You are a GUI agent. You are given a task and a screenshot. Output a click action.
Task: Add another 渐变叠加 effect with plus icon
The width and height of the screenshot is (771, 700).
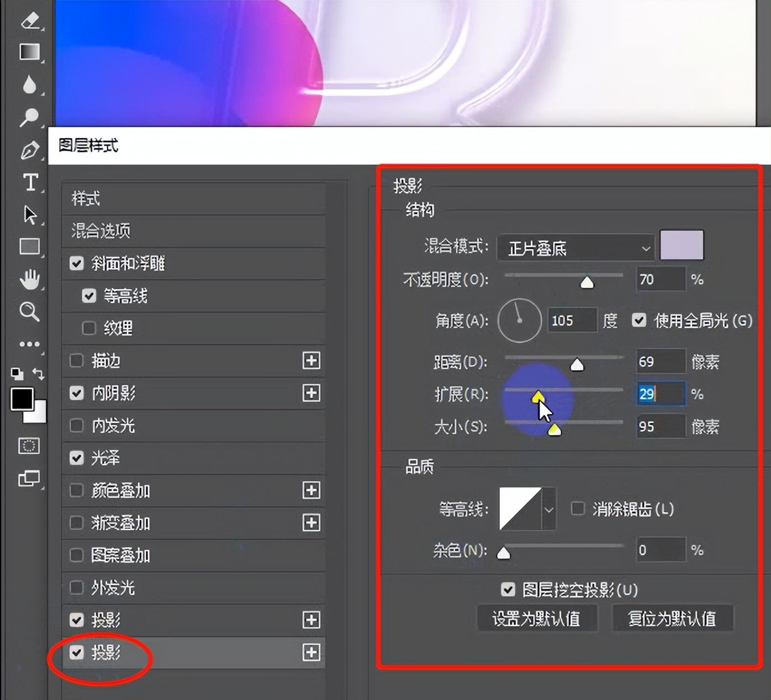click(311, 523)
